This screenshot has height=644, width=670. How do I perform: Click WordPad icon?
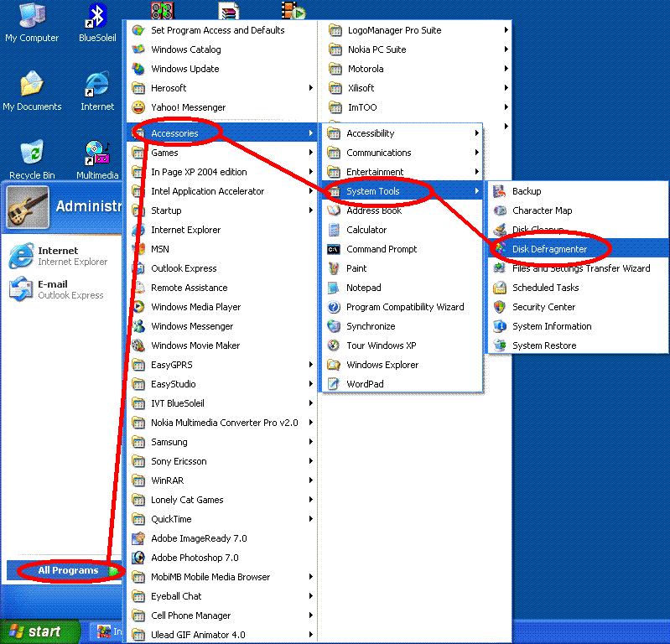(x=334, y=384)
